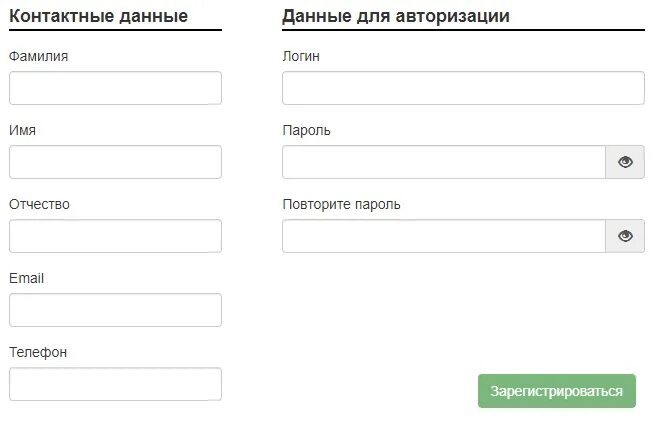The image size is (661, 423).
Task: Focus the Телефон input box
Action: click(x=116, y=384)
